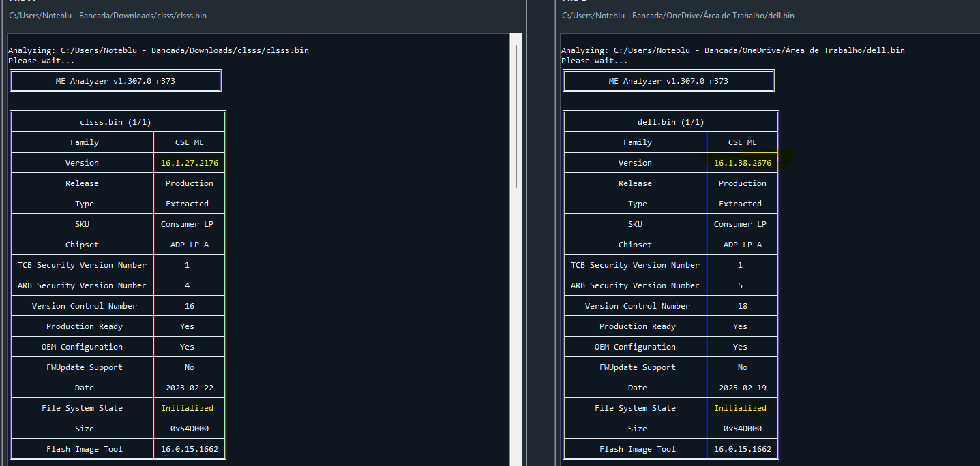The image size is (980, 466).
Task: Click Version Control Number value 18
Action: click(x=742, y=306)
